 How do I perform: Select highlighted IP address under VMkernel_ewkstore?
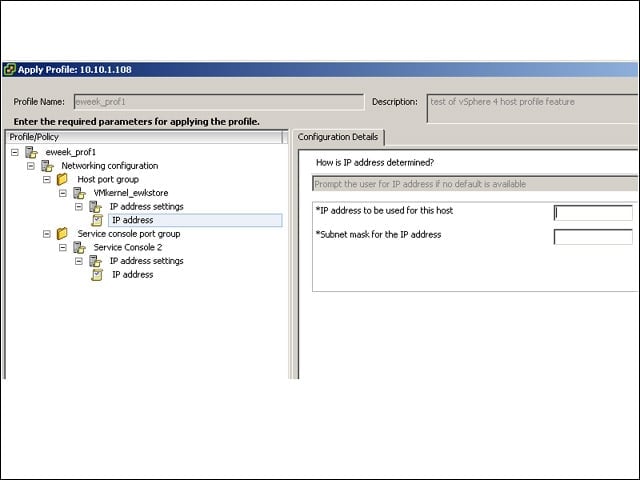(195, 220)
